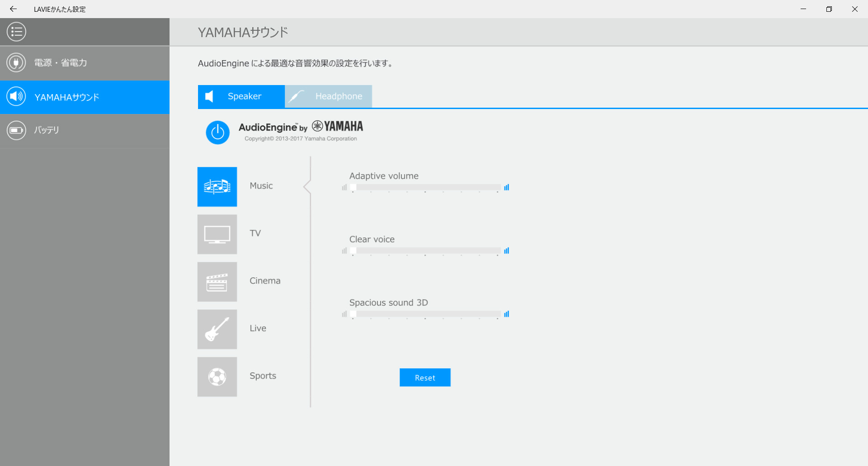Open the バッテリ settings page
The image size is (868, 466).
(85, 131)
